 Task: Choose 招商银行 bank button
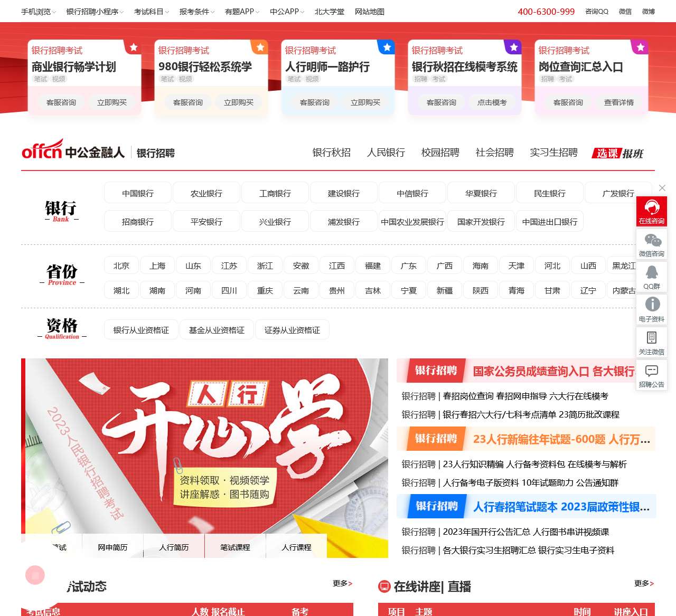pyautogui.click(x=138, y=222)
